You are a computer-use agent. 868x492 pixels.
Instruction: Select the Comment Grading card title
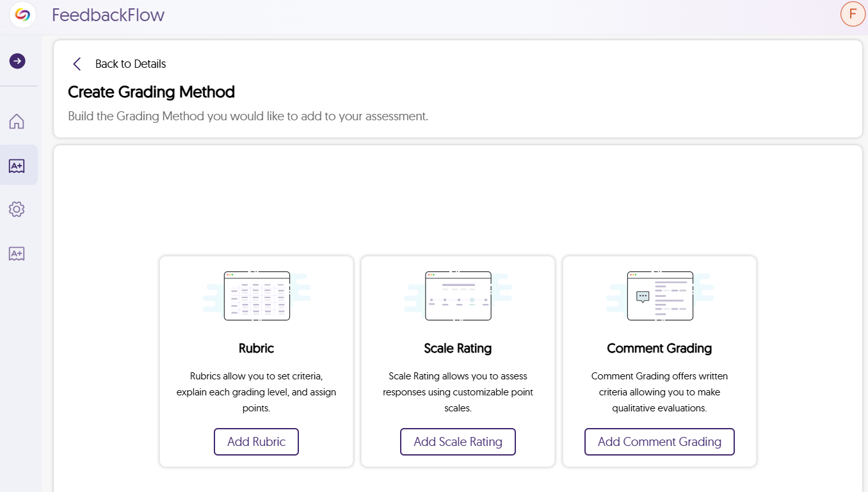tap(659, 348)
